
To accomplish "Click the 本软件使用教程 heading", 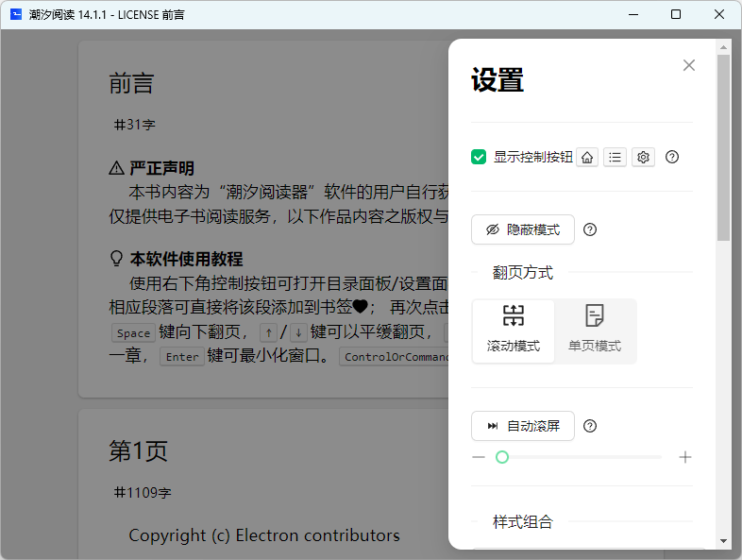I will pos(186,259).
